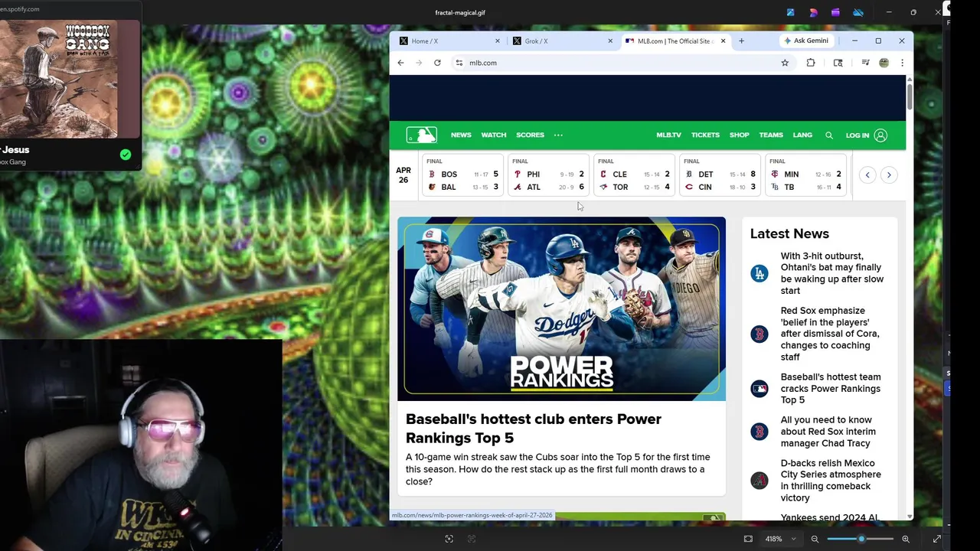The image size is (980, 551).
Task: Open the TICKETS link
Action: point(705,135)
